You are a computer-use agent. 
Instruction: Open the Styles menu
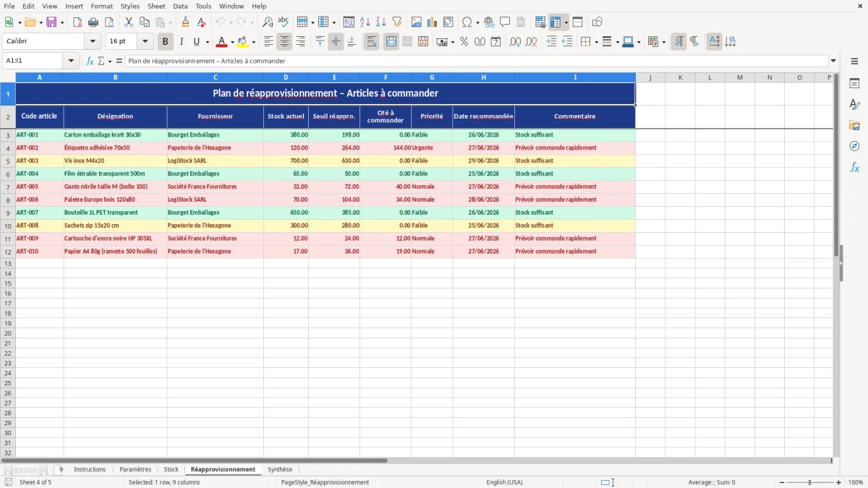pos(130,6)
